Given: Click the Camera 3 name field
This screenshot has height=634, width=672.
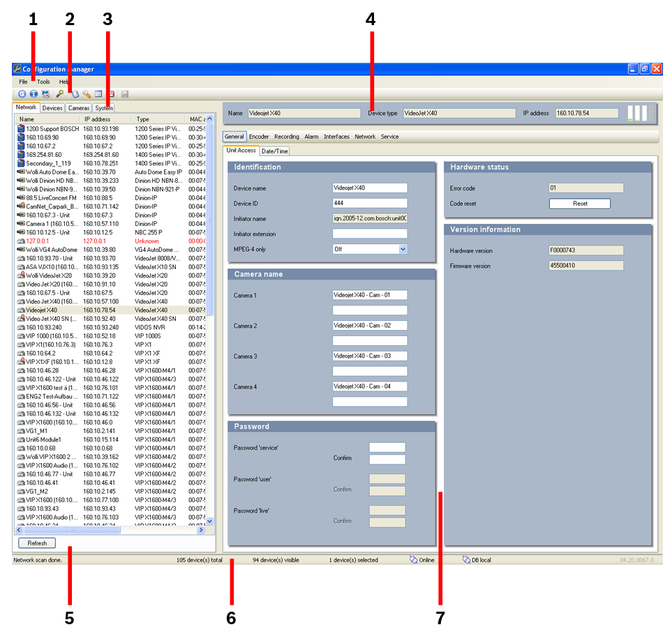Looking at the screenshot, I should click(370, 356).
